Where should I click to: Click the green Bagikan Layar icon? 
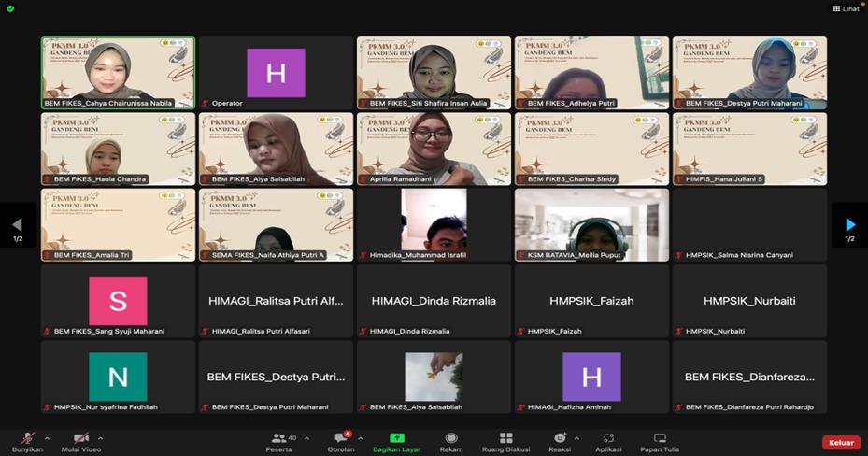[396, 437]
